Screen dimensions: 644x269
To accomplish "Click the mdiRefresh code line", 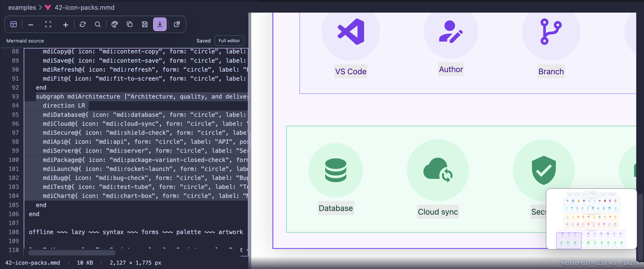I will coord(145,70).
